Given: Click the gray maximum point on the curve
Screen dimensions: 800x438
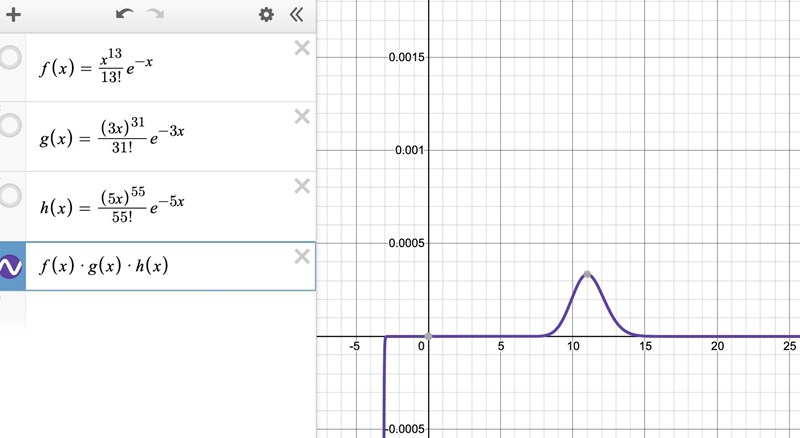Looking at the screenshot, I should [587, 273].
